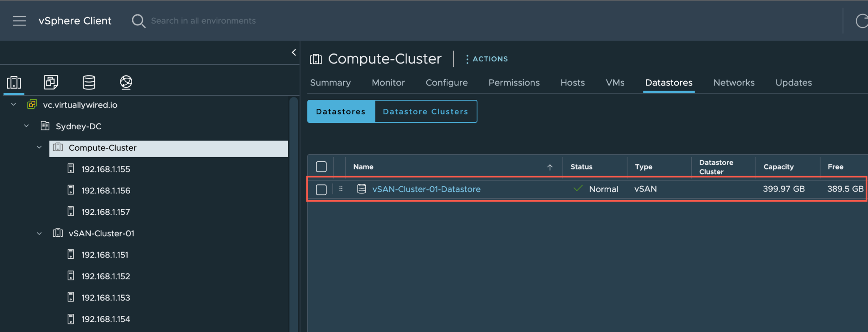The width and height of the screenshot is (868, 332).
Task: Click the datacenter icon beside Sydney-DC
Action: click(x=45, y=126)
